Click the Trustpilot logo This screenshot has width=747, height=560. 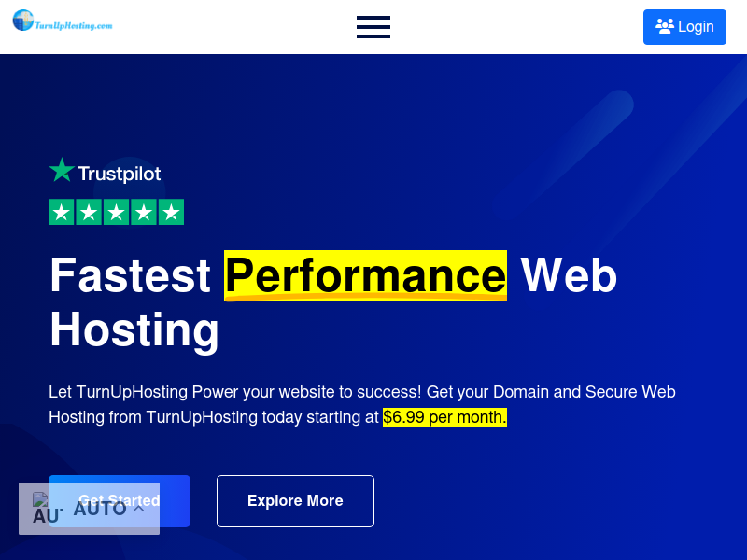coord(105,171)
